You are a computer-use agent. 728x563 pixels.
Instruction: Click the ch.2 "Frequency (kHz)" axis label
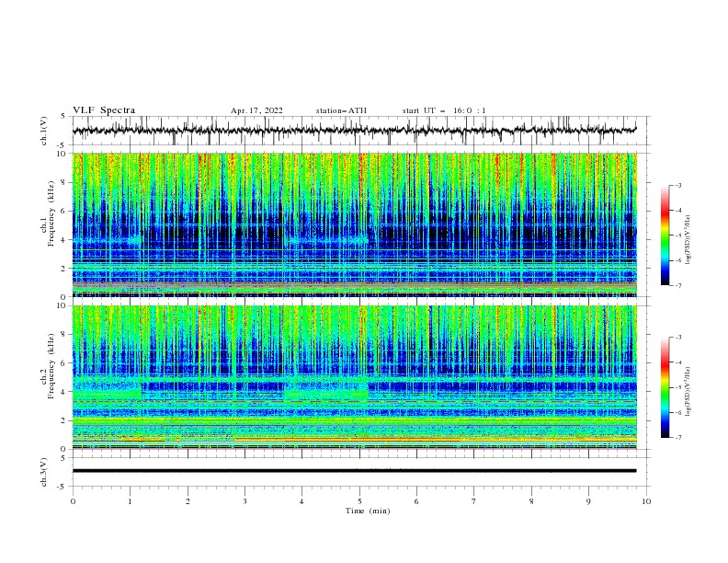(51, 366)
